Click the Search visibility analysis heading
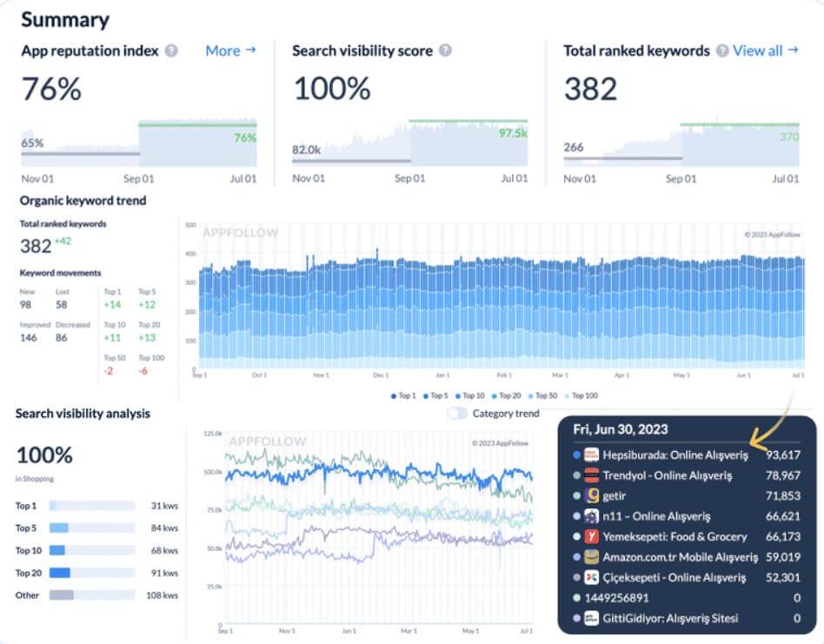The height and width of the screenshot is (644, 824). click(83, 414)
